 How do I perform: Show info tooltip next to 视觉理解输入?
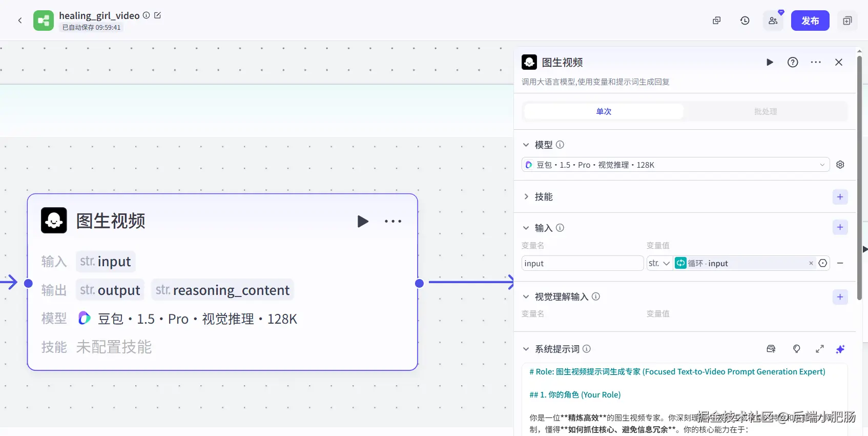pos(596,296)
